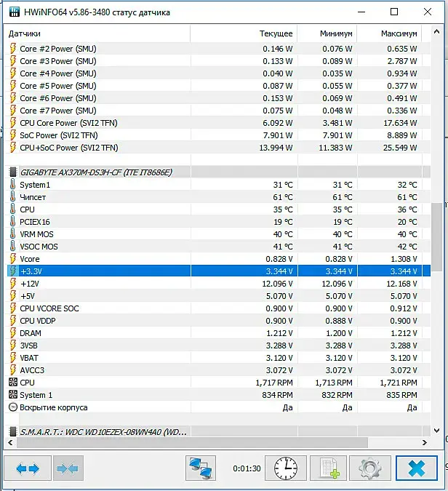Click the Датчики column header

point(97,33)
